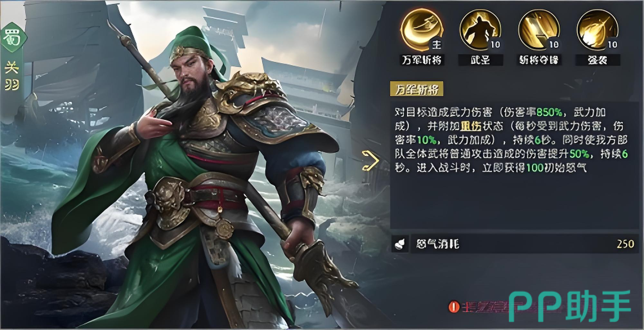Click the red exclamation warning icon
The height and width of the screenshot is (330, 644).
[x=454, y=306]
